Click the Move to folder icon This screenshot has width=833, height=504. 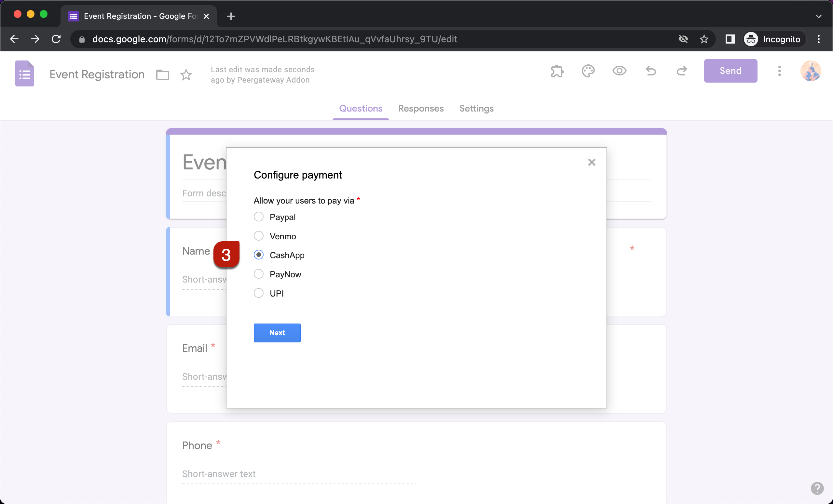click(x=162, y=74)
